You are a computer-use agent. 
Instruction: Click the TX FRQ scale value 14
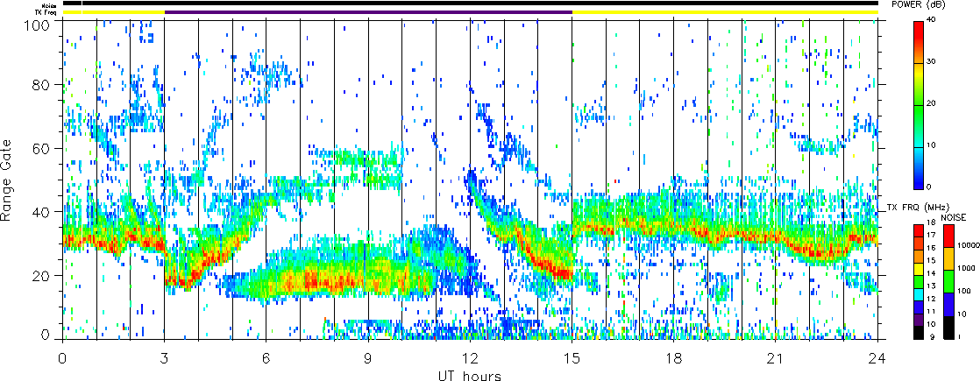[x=931, y=273]
